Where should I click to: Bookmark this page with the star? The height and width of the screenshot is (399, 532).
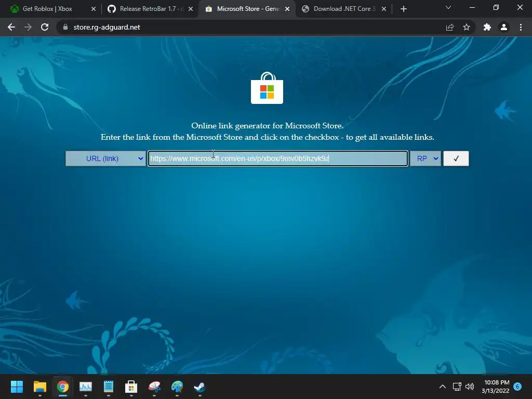467,27
